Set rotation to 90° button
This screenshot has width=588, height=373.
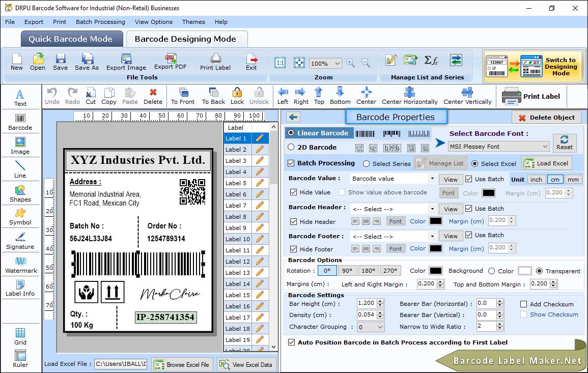[x=347, y=271]
